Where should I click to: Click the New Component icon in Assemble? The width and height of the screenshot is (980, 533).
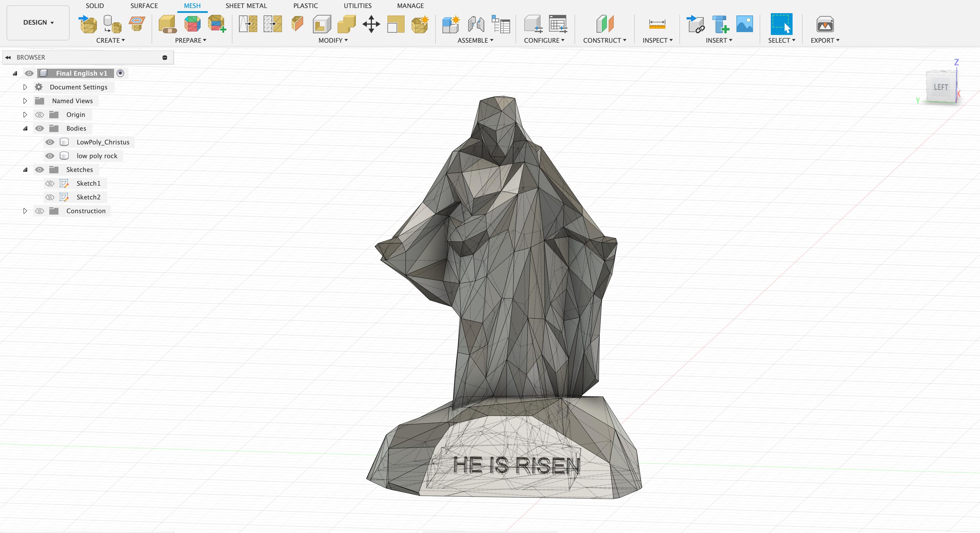point(451,24)
